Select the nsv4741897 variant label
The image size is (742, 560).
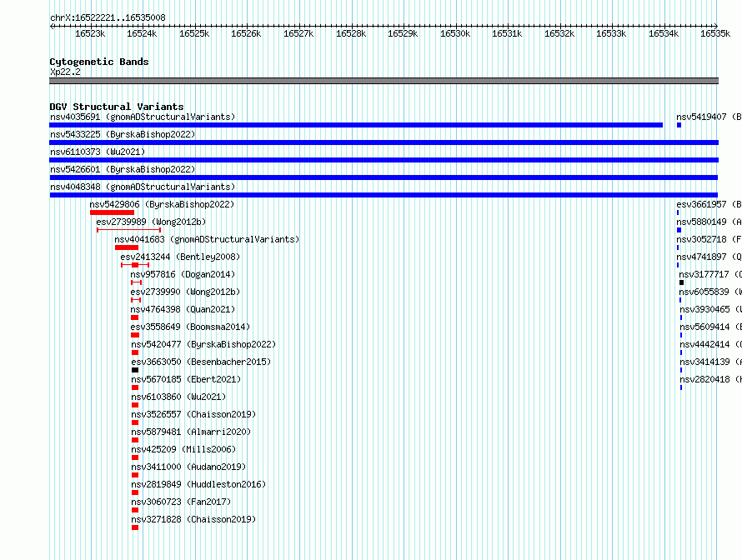[x=709, y=257]
